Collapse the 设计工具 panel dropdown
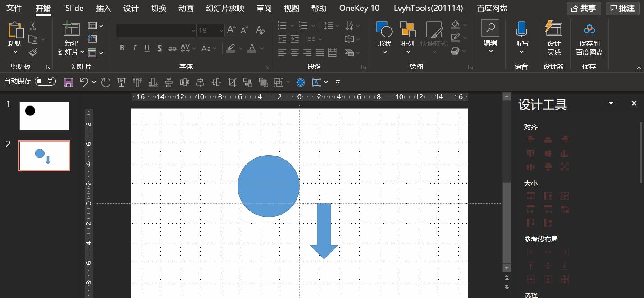The width and height of the screenshot is (644, 298). pos(611,103)
